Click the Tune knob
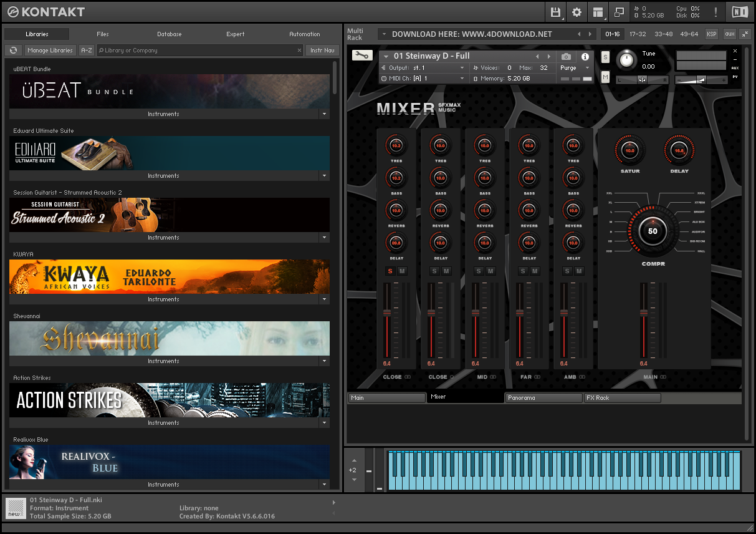Viewport: 756px width, 534px height. 626,60
